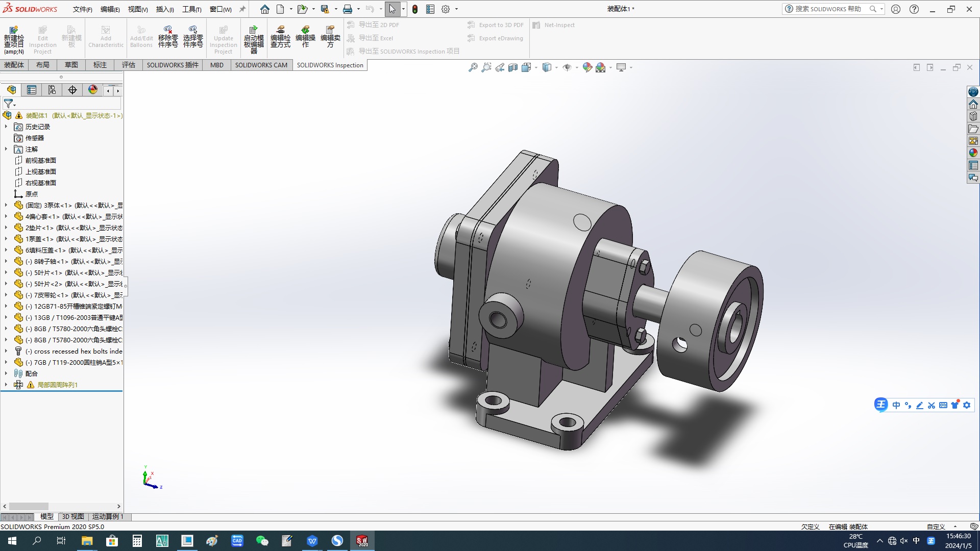Open the Options gear icon
The height and width of the screenshot is (551, 980).
(x=446, y=9)
